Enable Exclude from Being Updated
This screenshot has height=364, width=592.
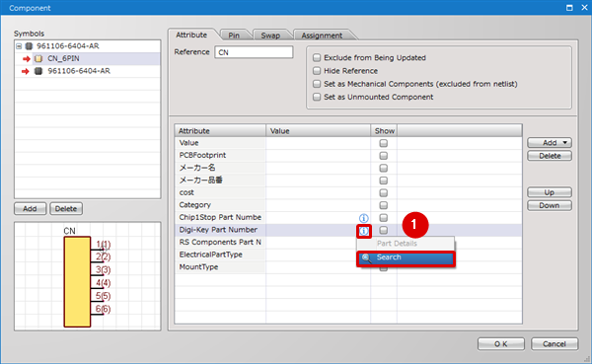coord(317,58)
